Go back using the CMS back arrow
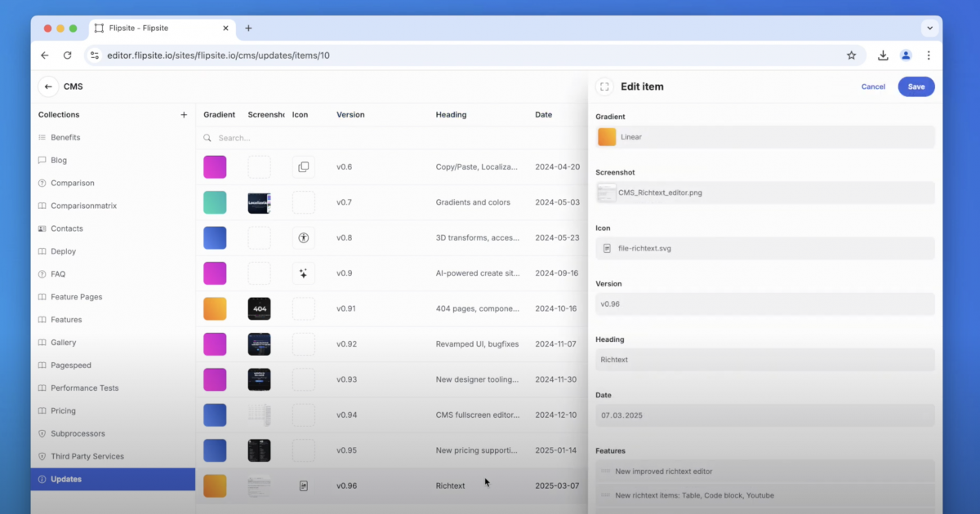This screenshot has width=980, height=514. click(48, 86)
